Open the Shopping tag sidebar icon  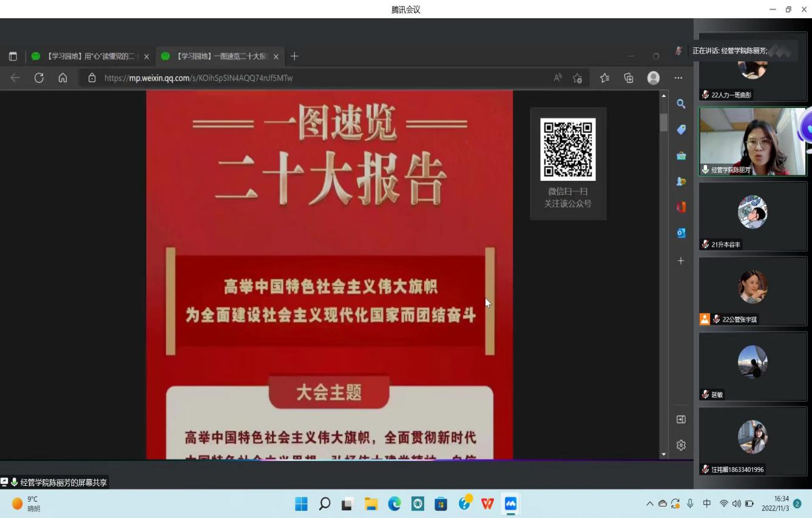tap(681, 130)
